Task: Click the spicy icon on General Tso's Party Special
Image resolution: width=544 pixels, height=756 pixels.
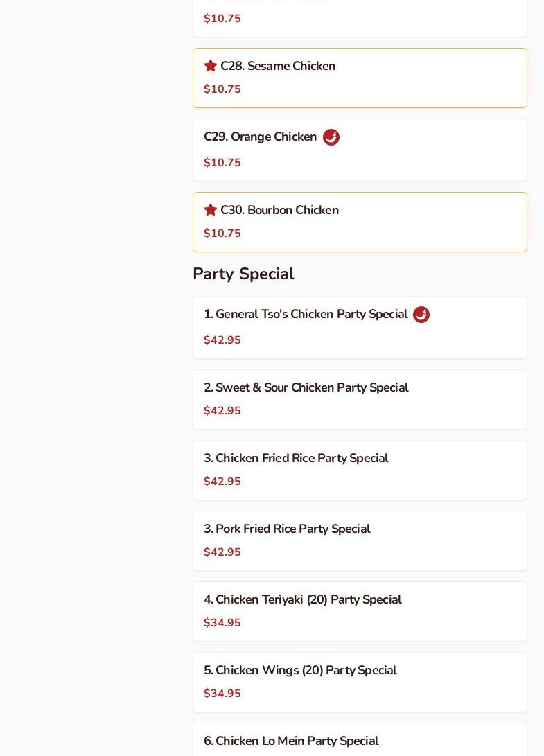Action: coord(421,315)
